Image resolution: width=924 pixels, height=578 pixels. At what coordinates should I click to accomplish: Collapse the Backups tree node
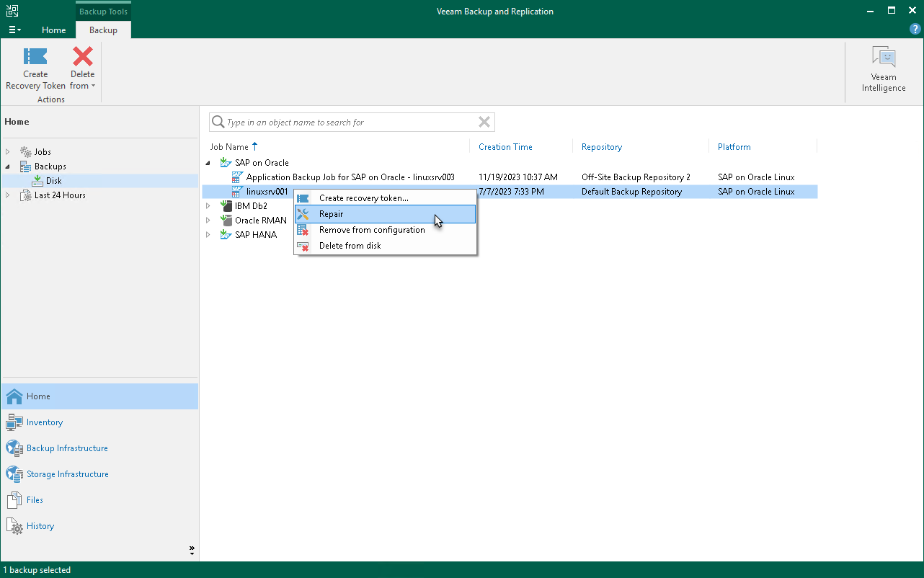[8, 166]
